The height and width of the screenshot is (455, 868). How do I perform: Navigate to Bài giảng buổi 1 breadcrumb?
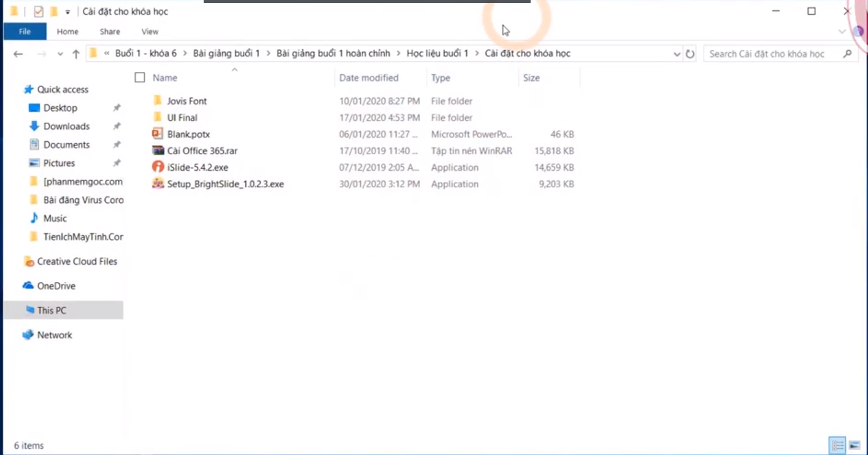(226, 53)
